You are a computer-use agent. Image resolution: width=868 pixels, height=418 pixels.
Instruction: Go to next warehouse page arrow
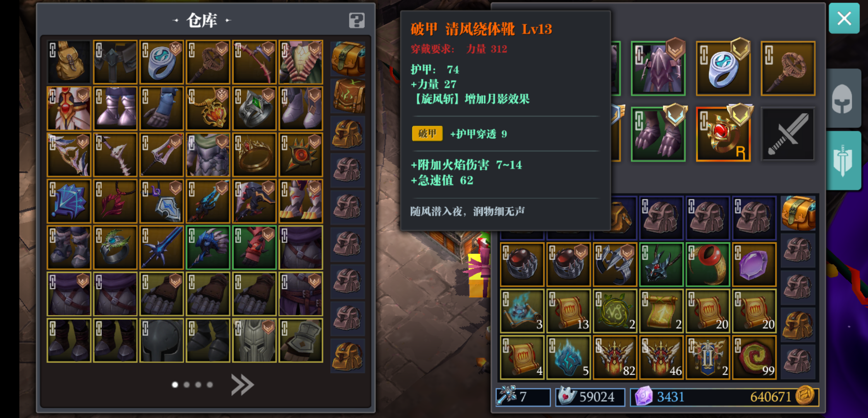242,385
